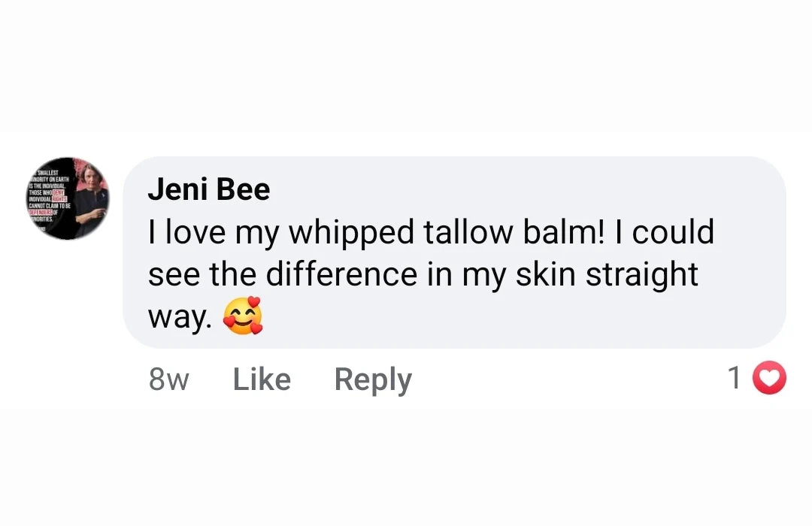Screen dimensions: 812x526
Task: Click the smiling hearts emoji in comment
Action: click(244, 316)
